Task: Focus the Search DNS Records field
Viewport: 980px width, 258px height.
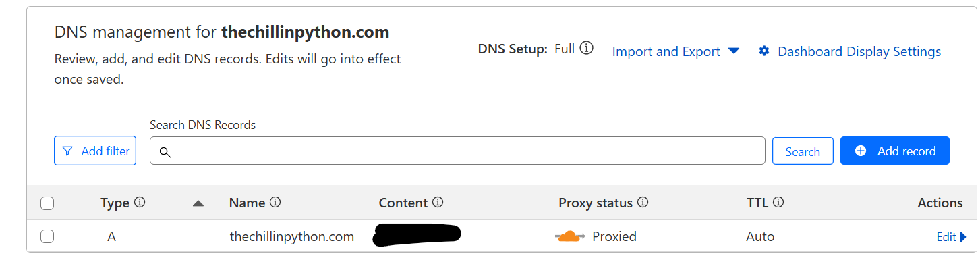Action: [457, 151]
